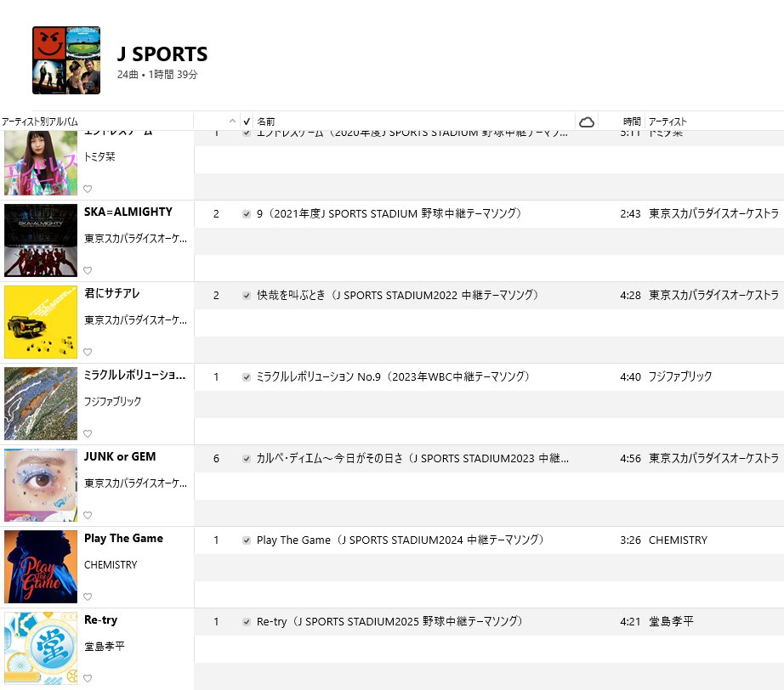
Task: Love the トミタ栞 album with heart icon
Action: 88,189
